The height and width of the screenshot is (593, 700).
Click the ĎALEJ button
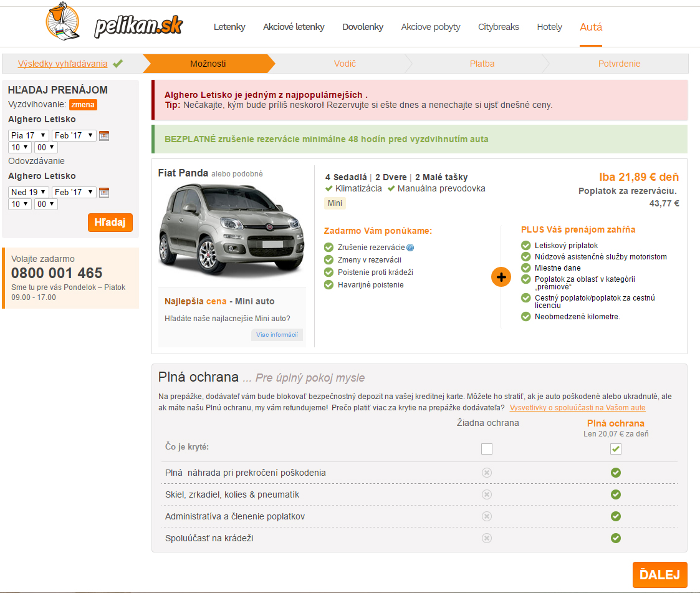coord(660,575)
